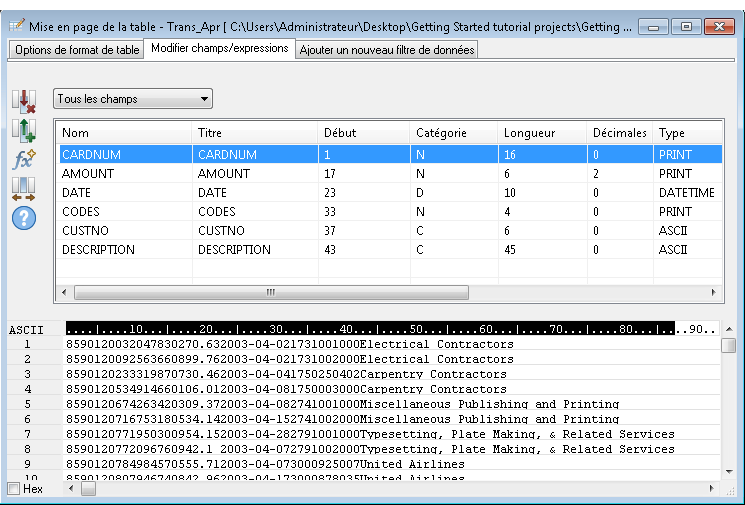Open 'Ajouter un nouveau filtre de données' tab
Viewport: 745px width, 505px height.
click(386, 49)
